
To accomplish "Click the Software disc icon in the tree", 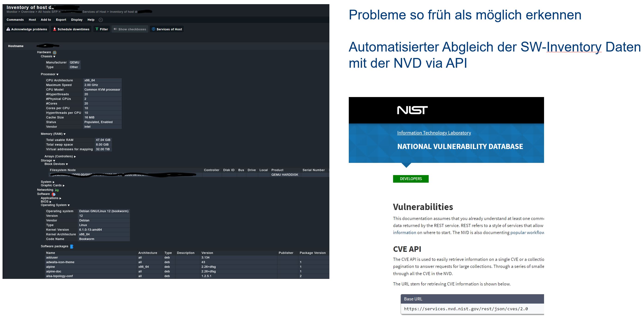I will pyautogui.click(x=54, y=194).
